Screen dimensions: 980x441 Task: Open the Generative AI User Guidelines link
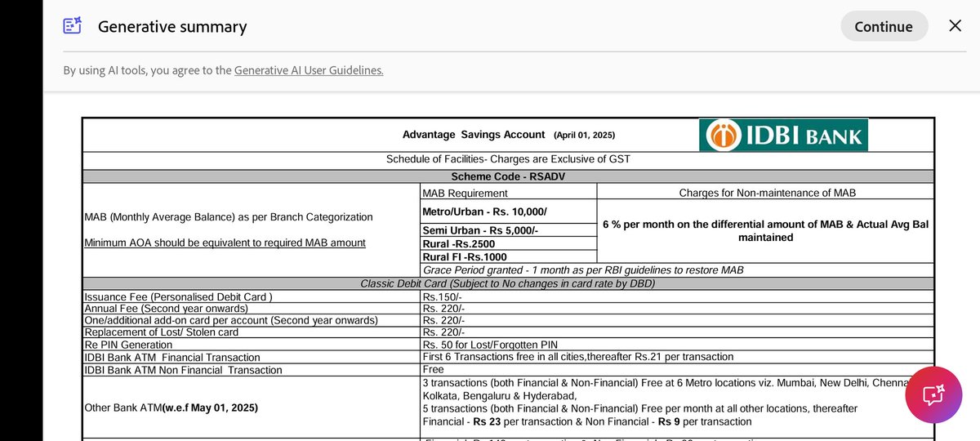[x=309, y=70]
